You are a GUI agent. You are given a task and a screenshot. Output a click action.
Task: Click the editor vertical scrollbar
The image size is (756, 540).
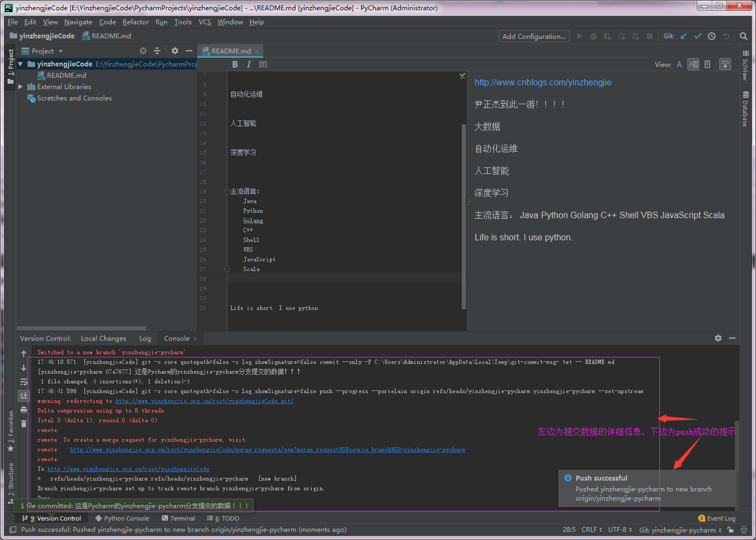pyautogui.click(x=463, y=216)
